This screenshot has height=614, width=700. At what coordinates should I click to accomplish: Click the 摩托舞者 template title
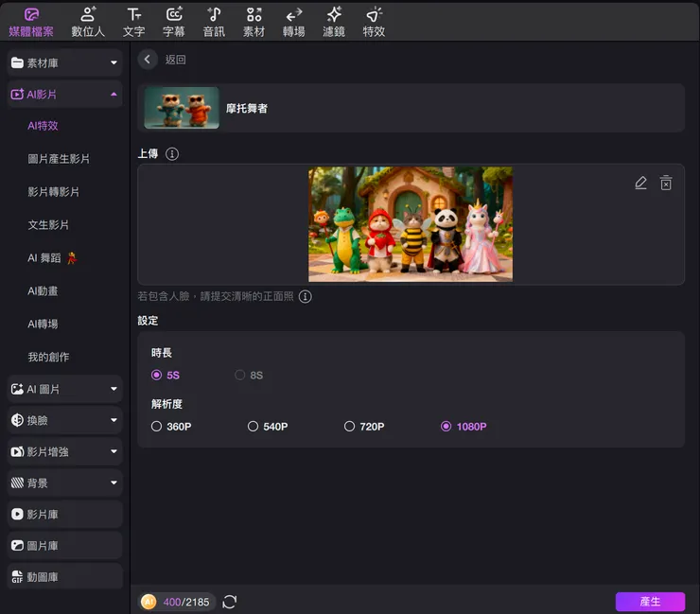tap(247, 109)
